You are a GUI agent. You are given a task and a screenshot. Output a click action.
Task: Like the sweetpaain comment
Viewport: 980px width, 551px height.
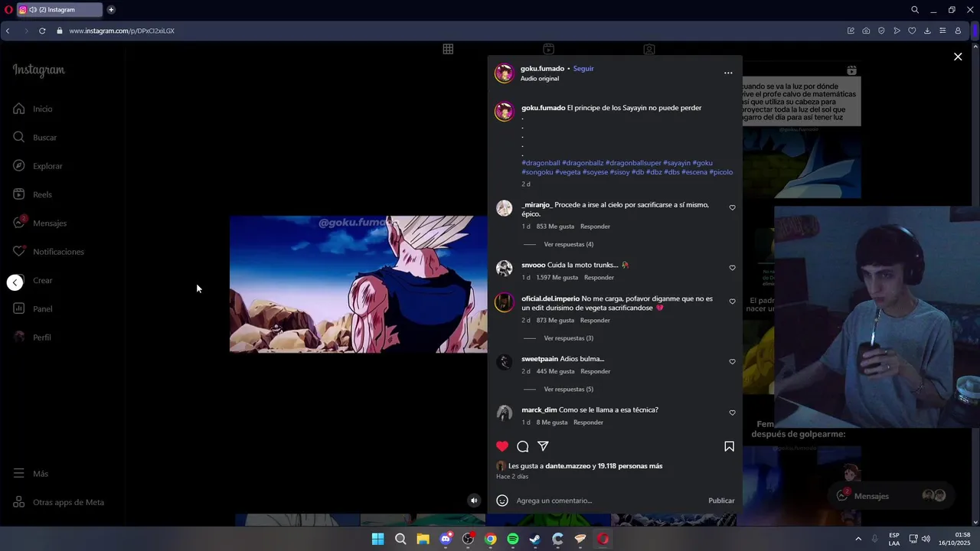732,362
